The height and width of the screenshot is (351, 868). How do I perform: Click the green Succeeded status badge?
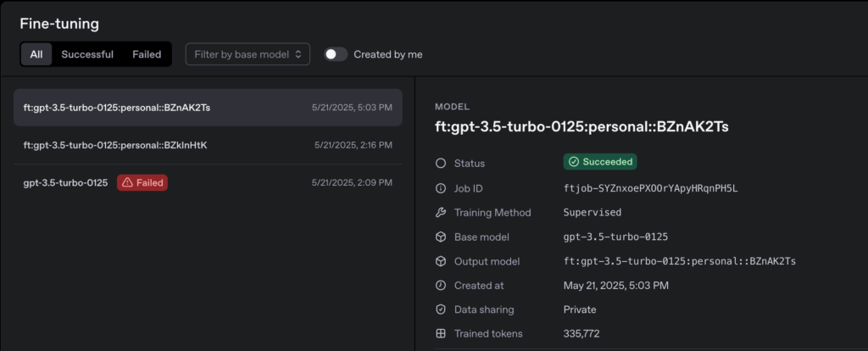pyautogui.click(x=600, y=162)
